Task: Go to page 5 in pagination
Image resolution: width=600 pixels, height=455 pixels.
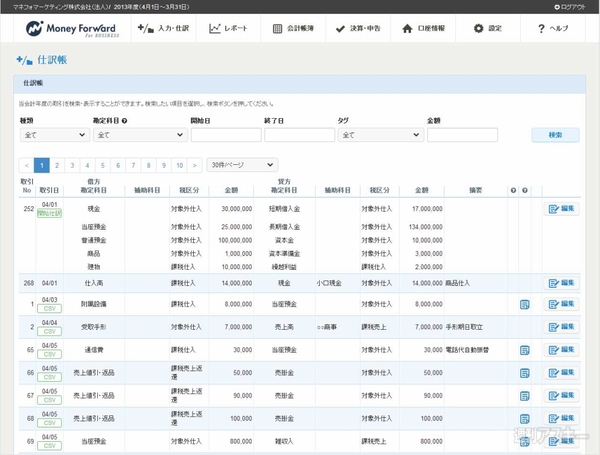Action: pos(103,165)
